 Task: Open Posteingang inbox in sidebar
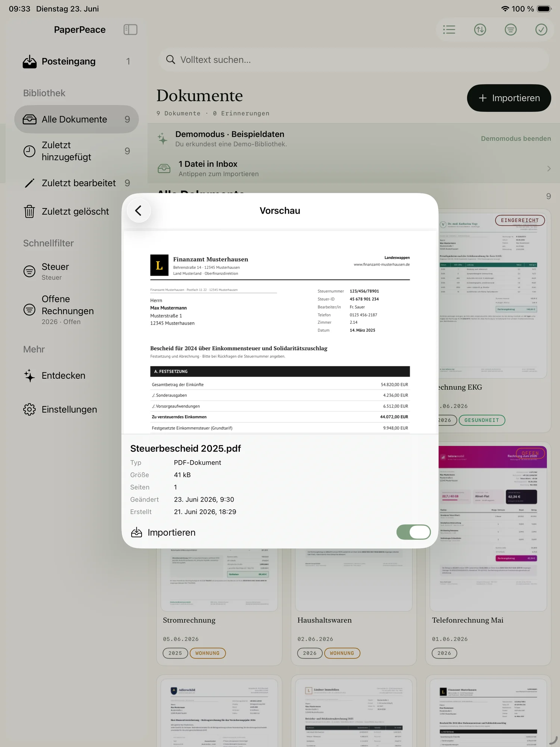77,61
